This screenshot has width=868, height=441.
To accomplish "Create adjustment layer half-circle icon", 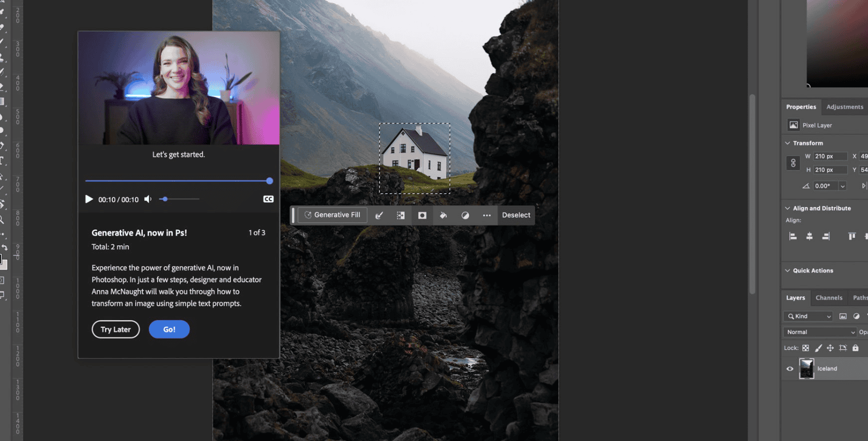I will [465, 215].
